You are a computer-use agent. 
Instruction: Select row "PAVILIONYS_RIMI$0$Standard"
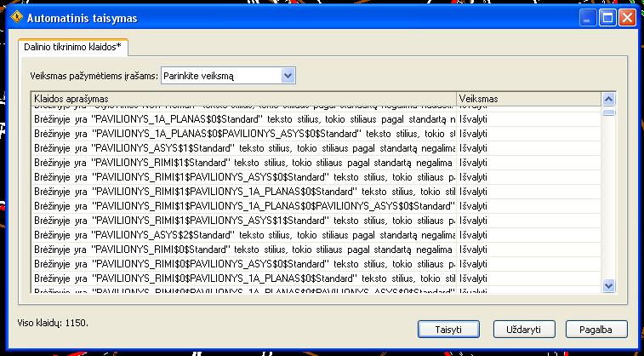pyautogui.click(x=316, y=250)
